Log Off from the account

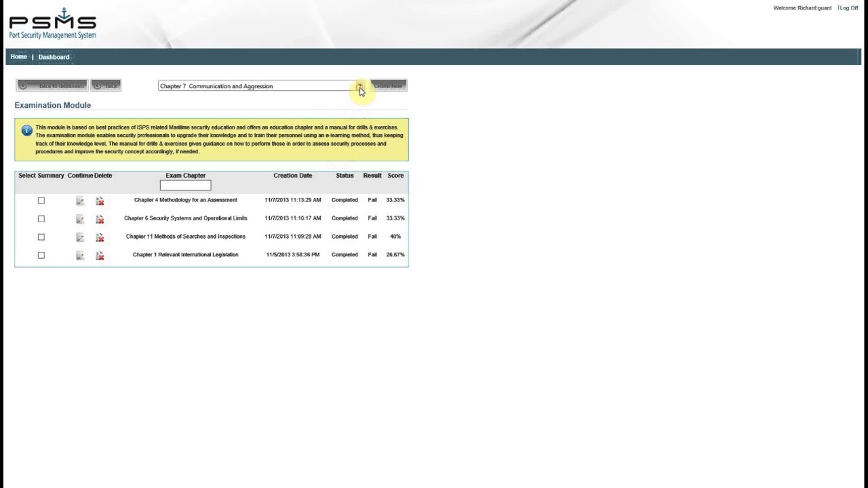pyautogui.click(x=849, y=8)
